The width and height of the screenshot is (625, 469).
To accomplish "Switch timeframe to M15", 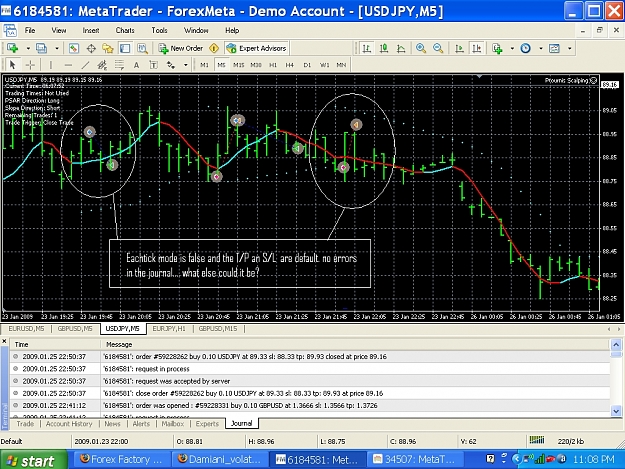I will (x=239, y=65).
